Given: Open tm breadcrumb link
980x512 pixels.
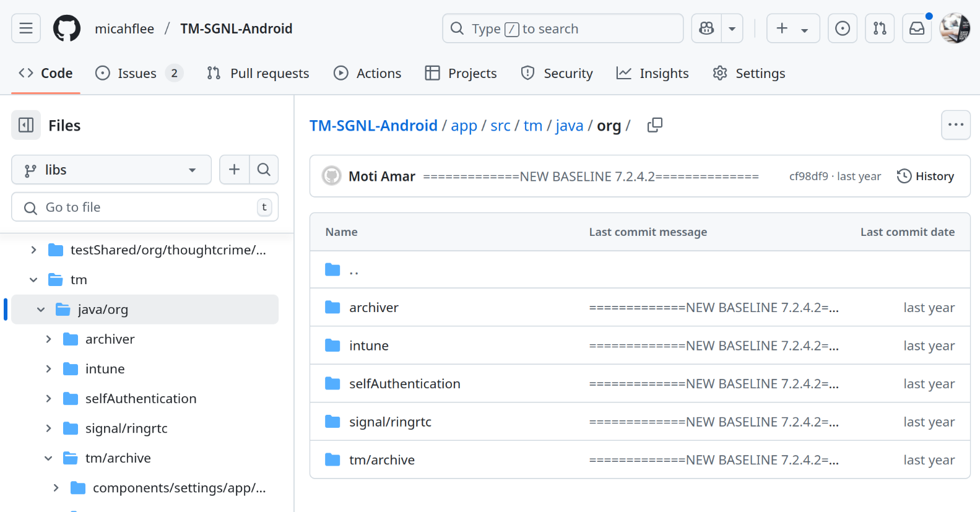Looking at the screenshot, I should (x=533, y=126).
